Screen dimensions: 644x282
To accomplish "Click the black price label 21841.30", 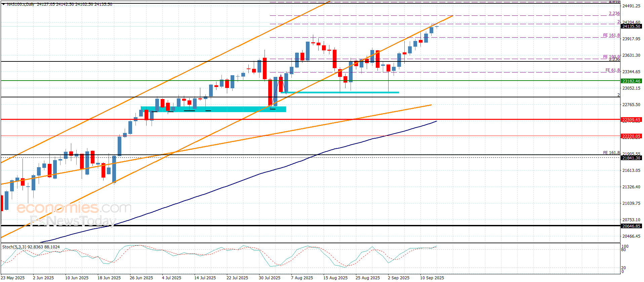I will click(631, 158).
